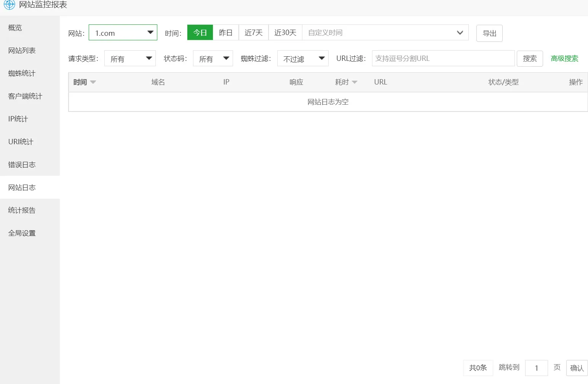
Task: Click the 确认 page jump button
Action: 577,368
